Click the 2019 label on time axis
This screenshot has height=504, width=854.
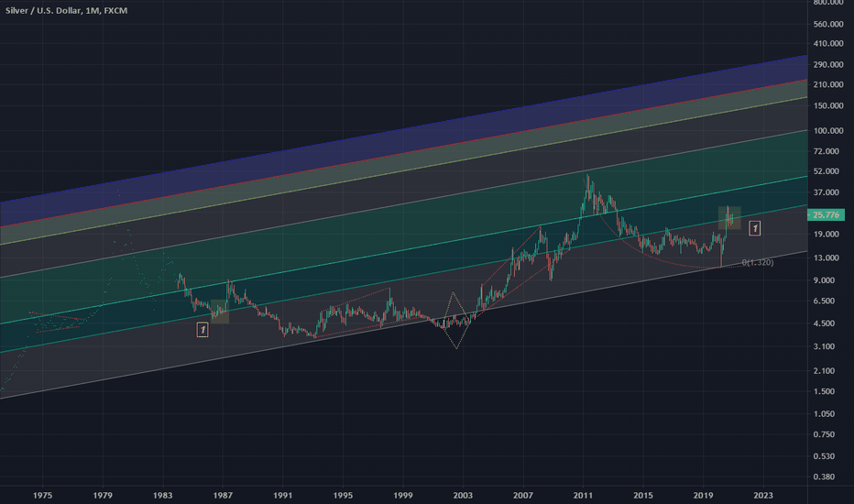coord(703,495)
